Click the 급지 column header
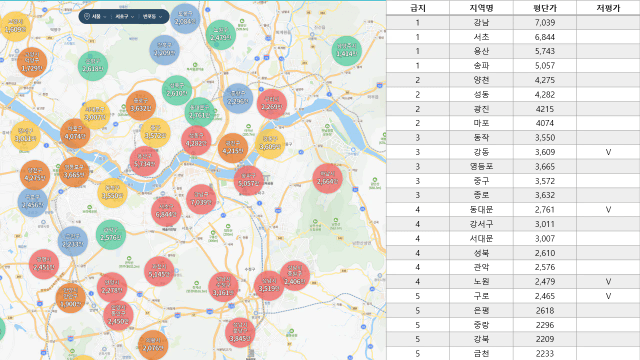The width and height of the screenshot is (640, 360). point(418,8)
